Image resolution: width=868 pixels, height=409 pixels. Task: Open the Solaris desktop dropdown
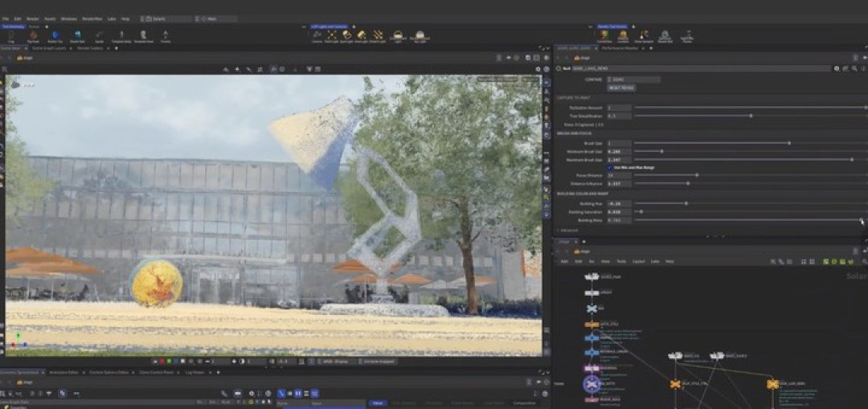pyautogui.click(x=166, y=18)
